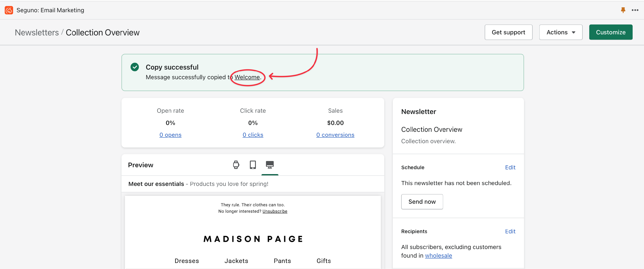Edit the Schedule section
The image size is (644, 269).
[510, 167]
